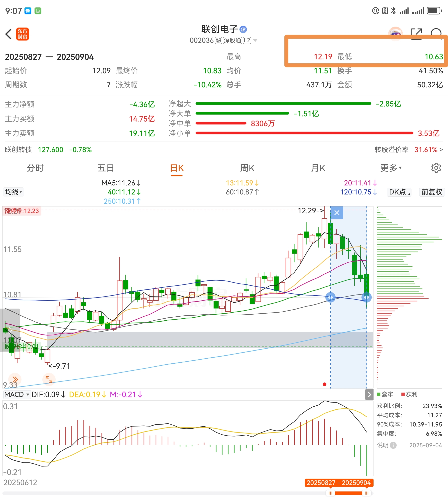Select the 日K tab
The height and width of the screenshot is (497, 448).
point(177,169)
